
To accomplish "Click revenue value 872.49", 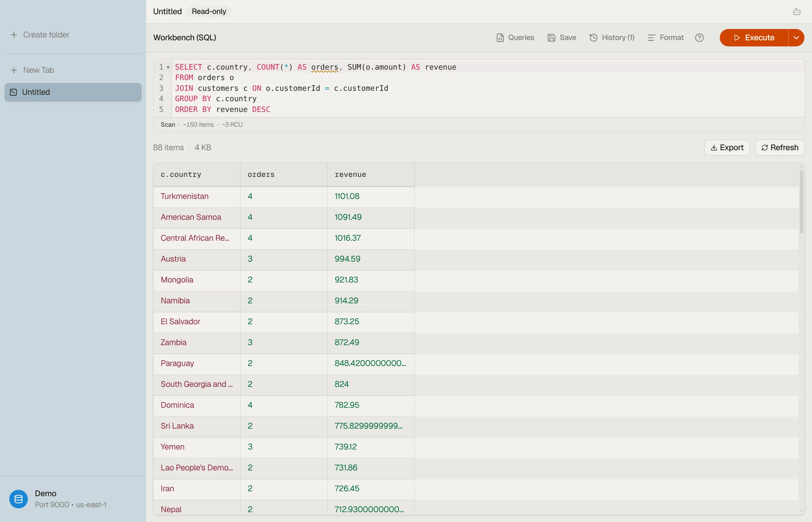I will click(347, 342).
